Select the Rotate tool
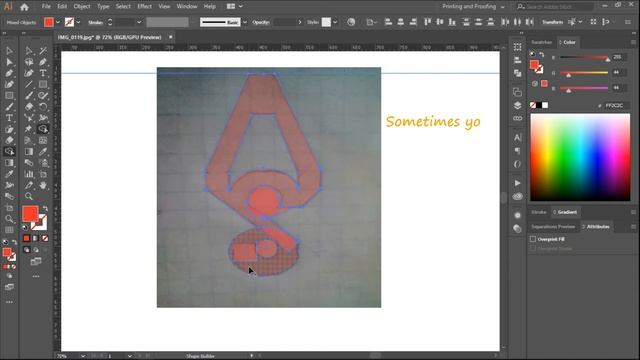The height and width of the screenshot is (360, 640). 43,107
